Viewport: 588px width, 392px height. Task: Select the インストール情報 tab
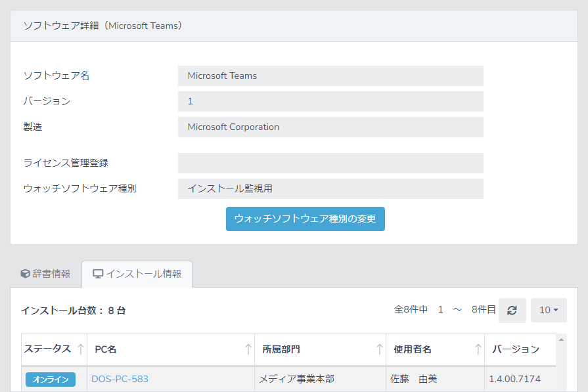click(137, 274)
